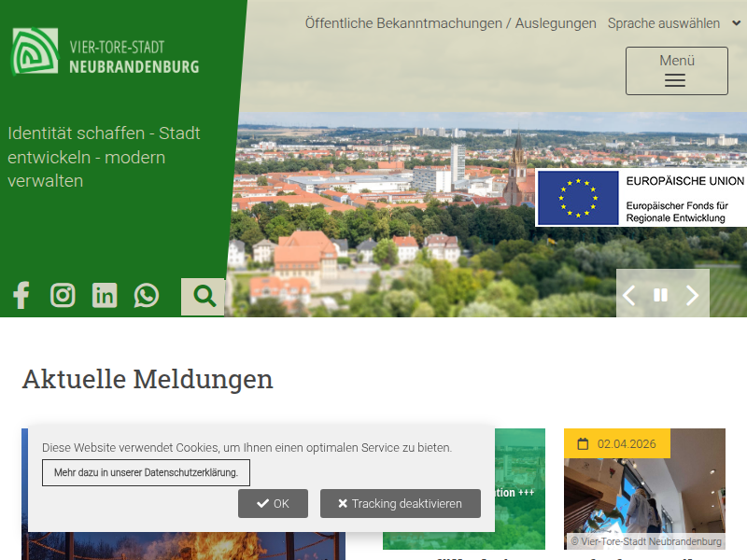Click the European Union flag emblem

click(577, 196)
